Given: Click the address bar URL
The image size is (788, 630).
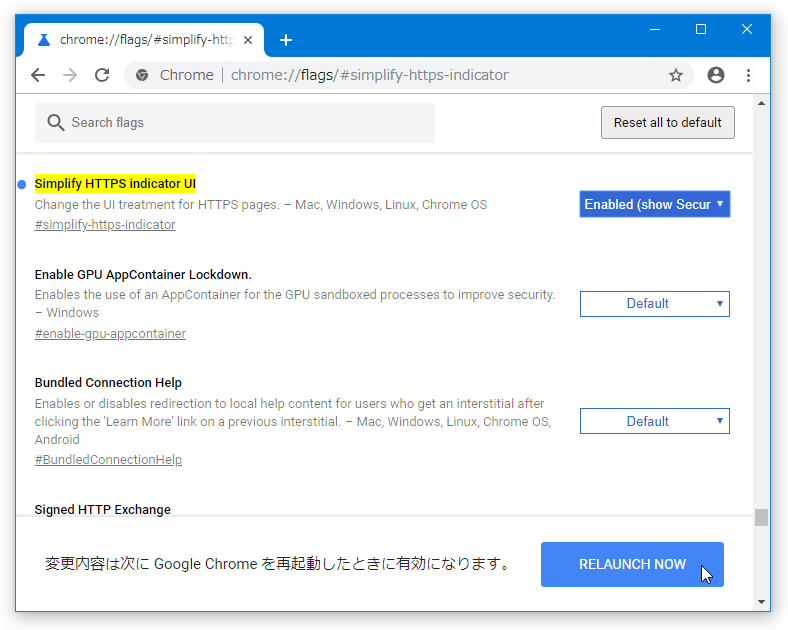Looking at the screenshot, I should pos(369,75).
